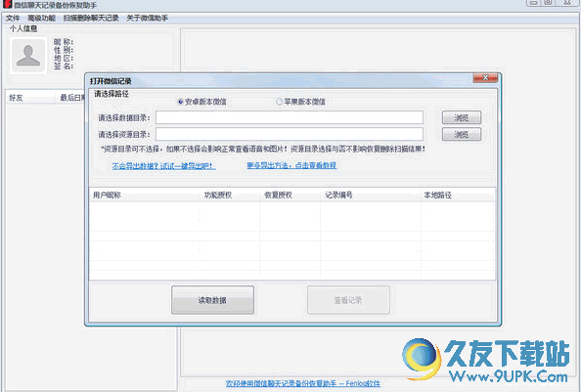Click the 查看记录 button

point(348,300)
